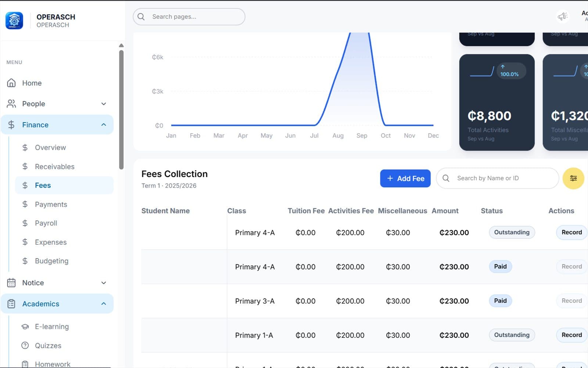Screen dimensions: 588x368
Task: Click the dollar icon beside Payroll
Action: point(25,223)
